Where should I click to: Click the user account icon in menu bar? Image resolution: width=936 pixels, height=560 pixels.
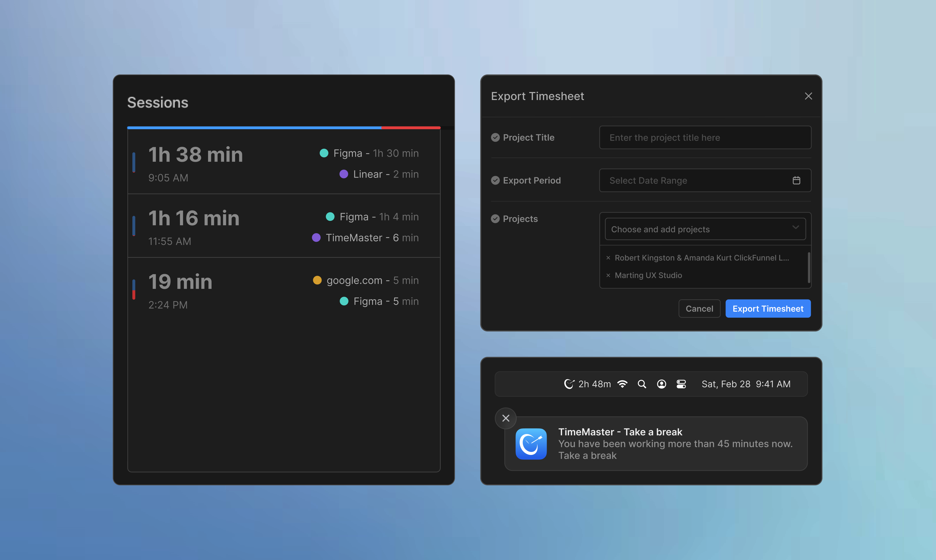(661, 384)
